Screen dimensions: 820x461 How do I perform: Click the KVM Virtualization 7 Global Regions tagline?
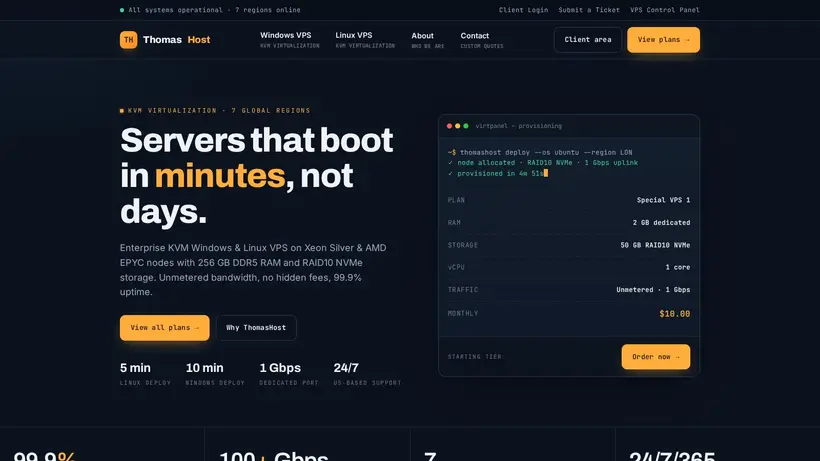(219, 111)
